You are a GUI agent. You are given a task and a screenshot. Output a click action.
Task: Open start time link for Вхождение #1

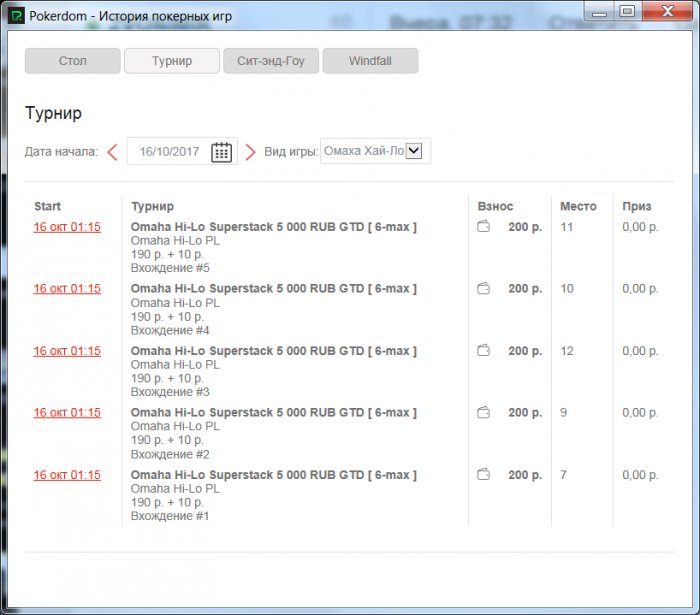(x=67, y=475)
